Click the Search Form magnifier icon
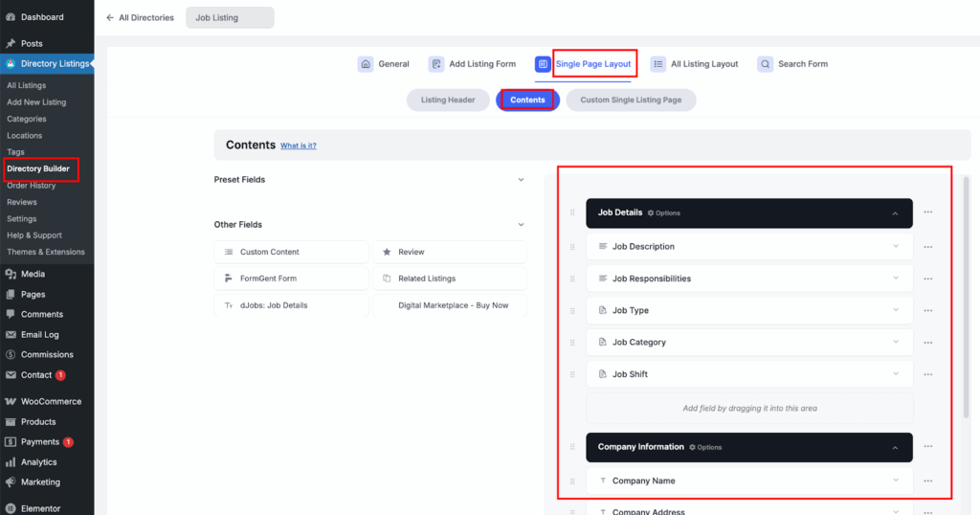Viewport: 980px width, 515px height. [x=765, y=64]
